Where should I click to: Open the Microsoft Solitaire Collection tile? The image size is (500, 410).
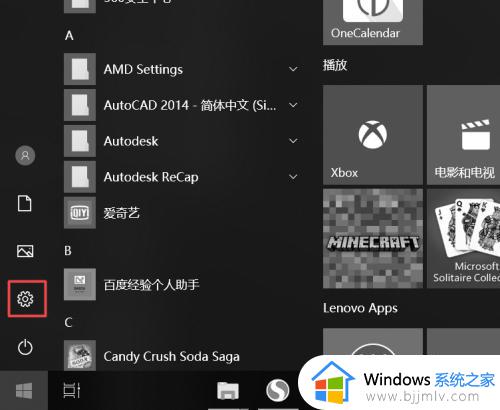(464, 239)
